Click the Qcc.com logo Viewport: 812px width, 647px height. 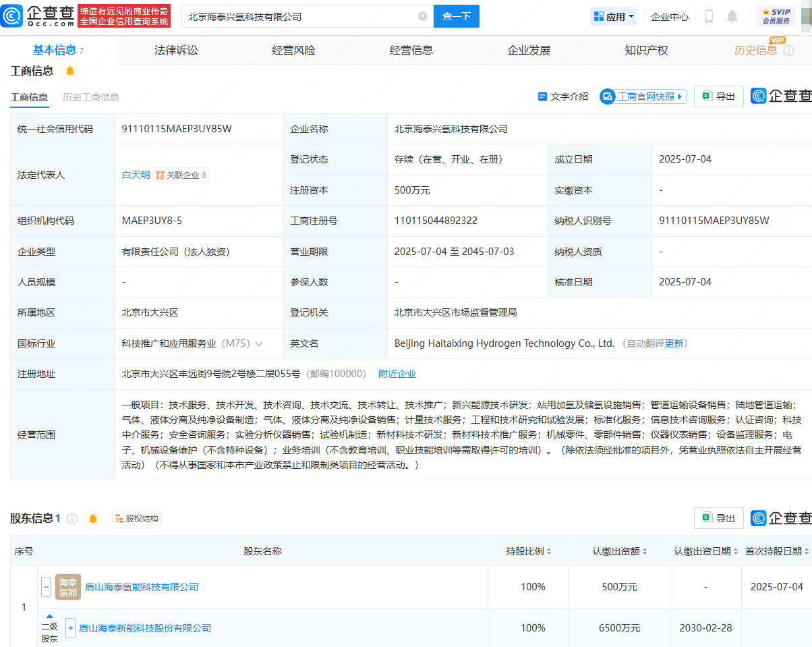coord(38,16)
